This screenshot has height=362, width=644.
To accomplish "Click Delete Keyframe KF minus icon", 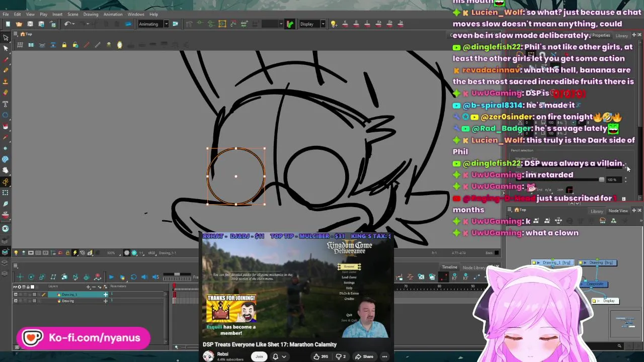I will [x=465, y=277].
